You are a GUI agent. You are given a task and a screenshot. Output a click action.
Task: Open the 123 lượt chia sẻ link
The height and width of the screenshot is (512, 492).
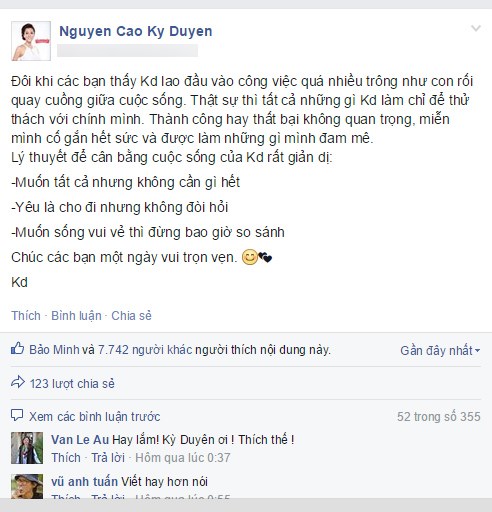[72, 384]
